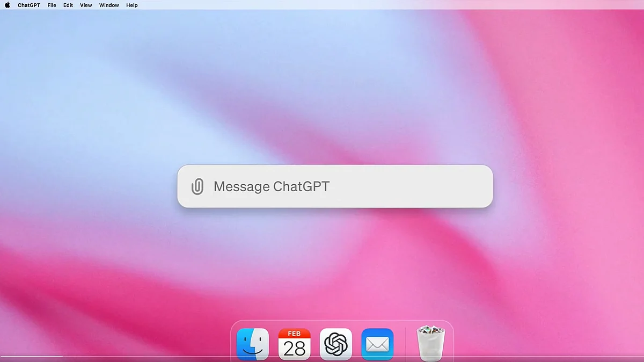Launch the Calendar app in dock
Image resolution: width=644 pixels, height=362 pixels.
pyautogui.click(x=294, y=344)
